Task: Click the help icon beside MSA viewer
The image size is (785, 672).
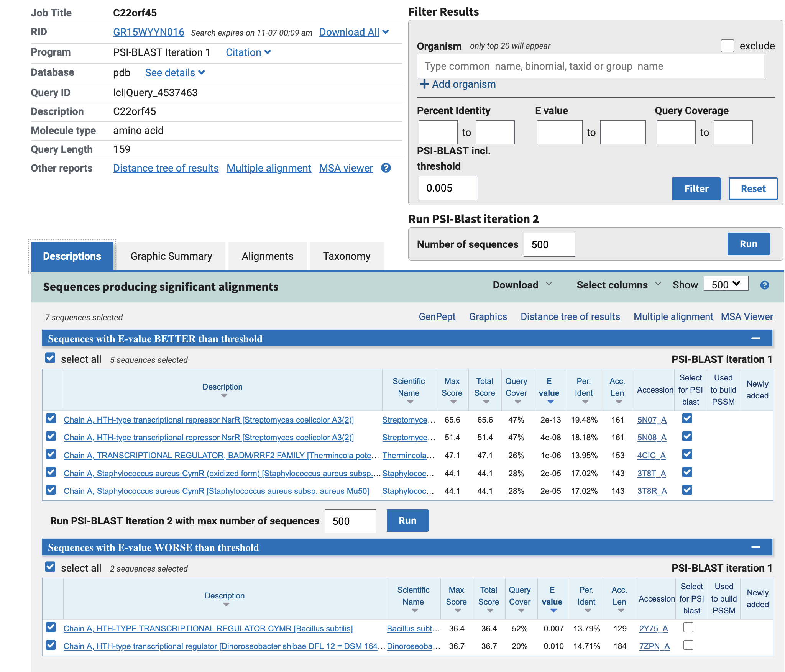Action: click(386, 168)
